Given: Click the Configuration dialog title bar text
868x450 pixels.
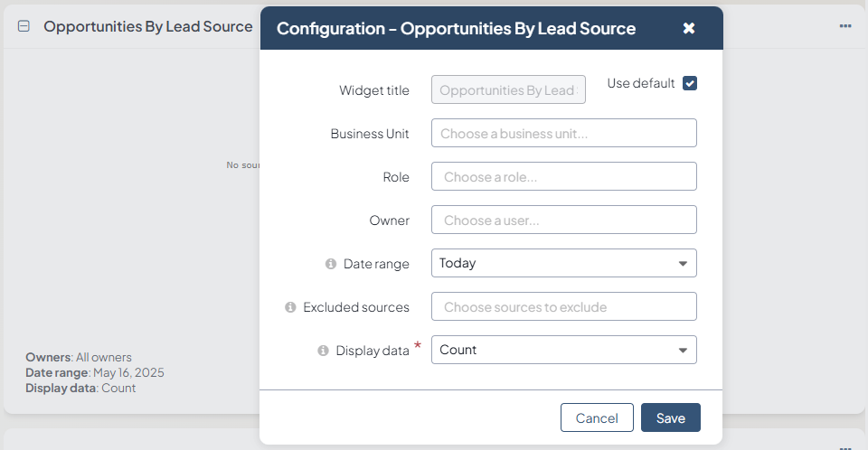Looking at the screenshot, I should tap(456, 28).
